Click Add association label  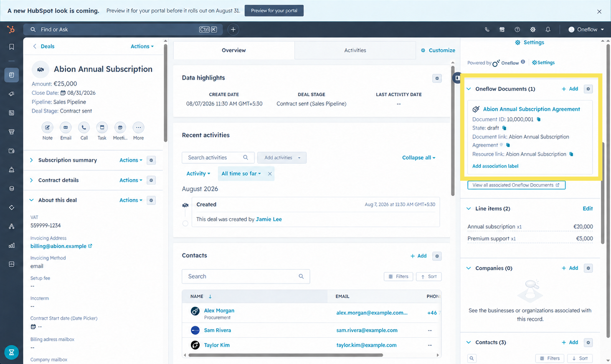495,166
